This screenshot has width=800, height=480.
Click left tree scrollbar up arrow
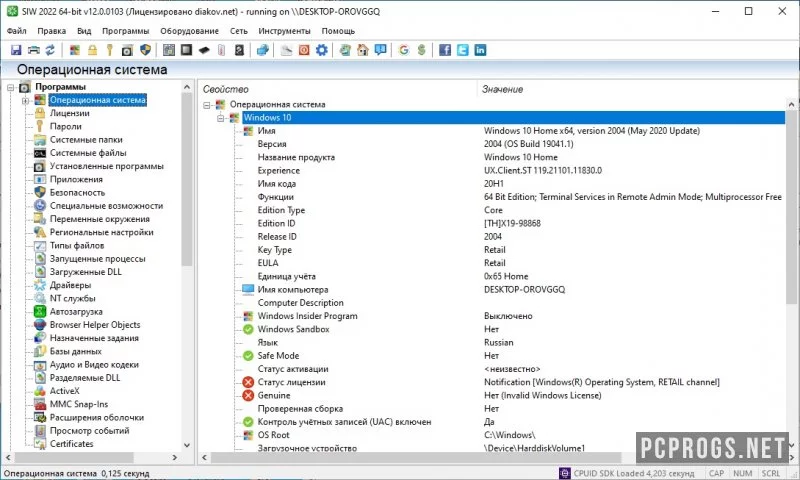(x=187, y=87)
